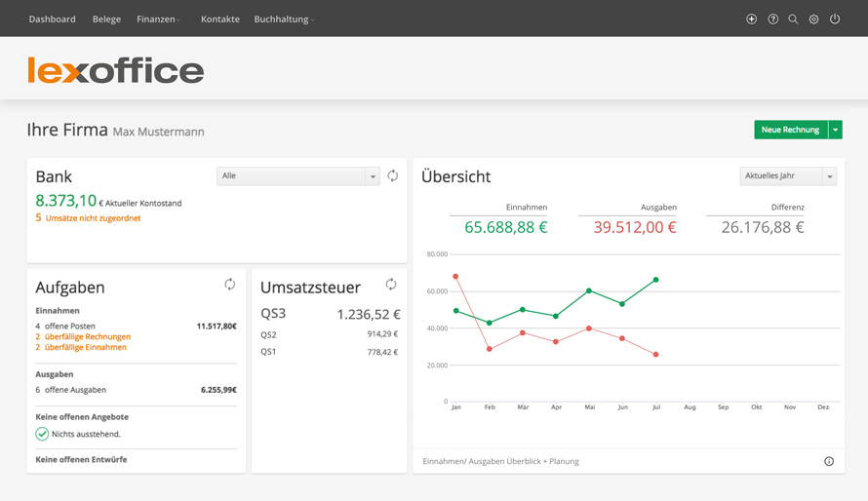Click the amount 11.517,80€
This screenshot has width=868, height=501.
[x=217, y=327]
